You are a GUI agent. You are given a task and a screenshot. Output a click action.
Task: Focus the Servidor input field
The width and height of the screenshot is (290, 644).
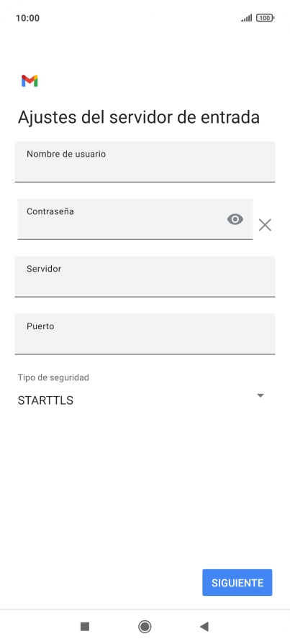(145, 277)
